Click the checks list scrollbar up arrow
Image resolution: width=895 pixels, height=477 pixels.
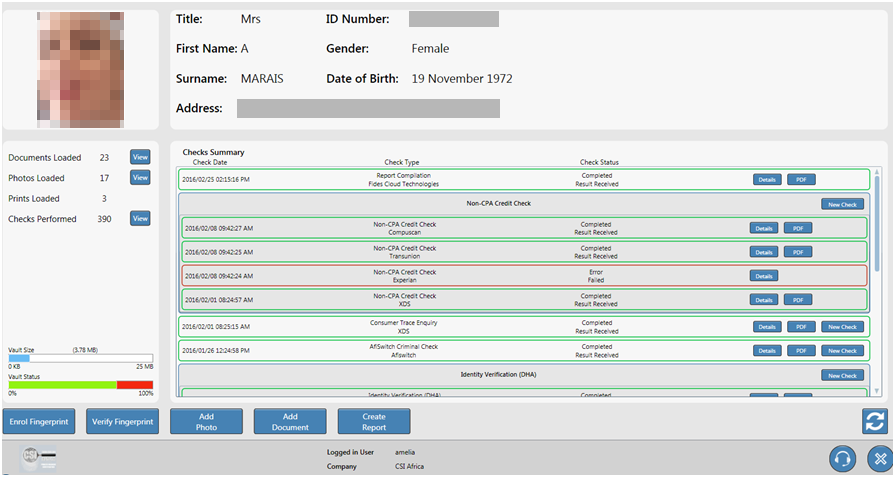click(877, 172)
